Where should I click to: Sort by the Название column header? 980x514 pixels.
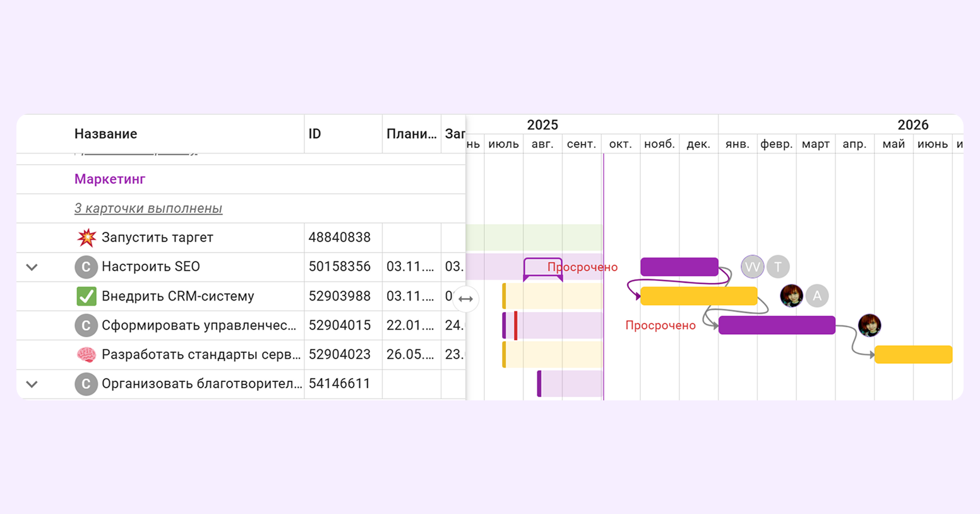pyautogui.click(x=105, y=134)
